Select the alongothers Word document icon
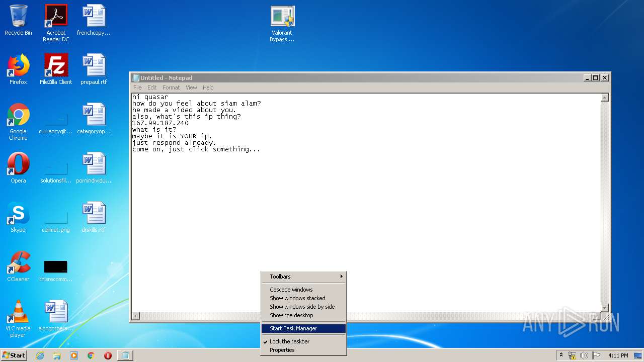 (56, 316)
